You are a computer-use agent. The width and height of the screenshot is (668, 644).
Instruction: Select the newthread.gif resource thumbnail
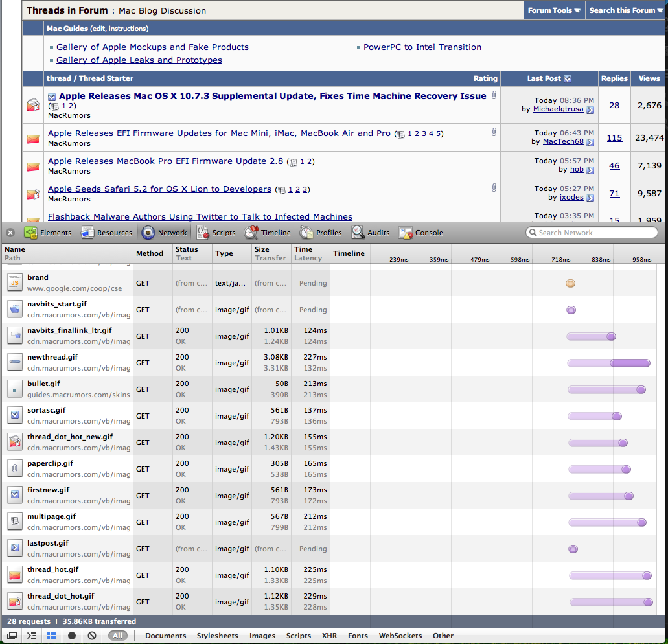15,362
